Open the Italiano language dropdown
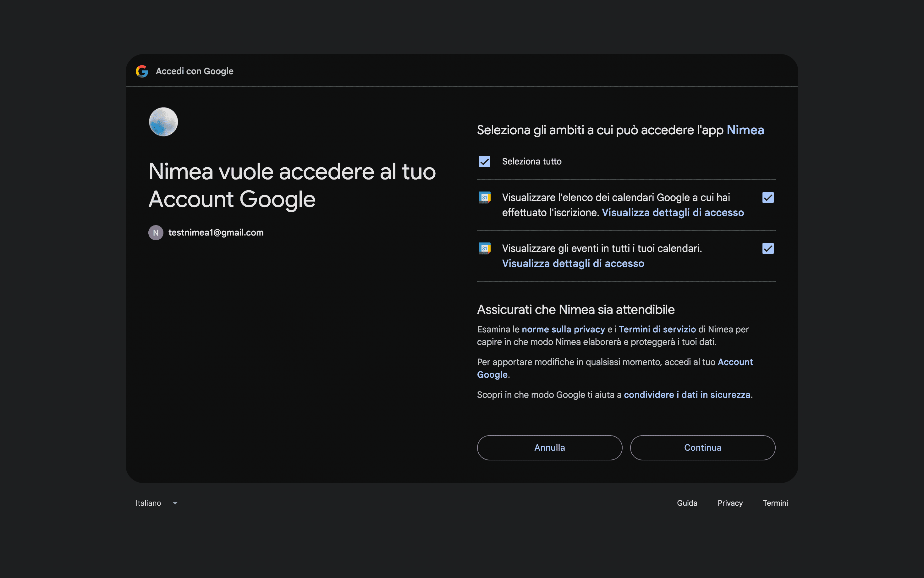 pos(157,503)
